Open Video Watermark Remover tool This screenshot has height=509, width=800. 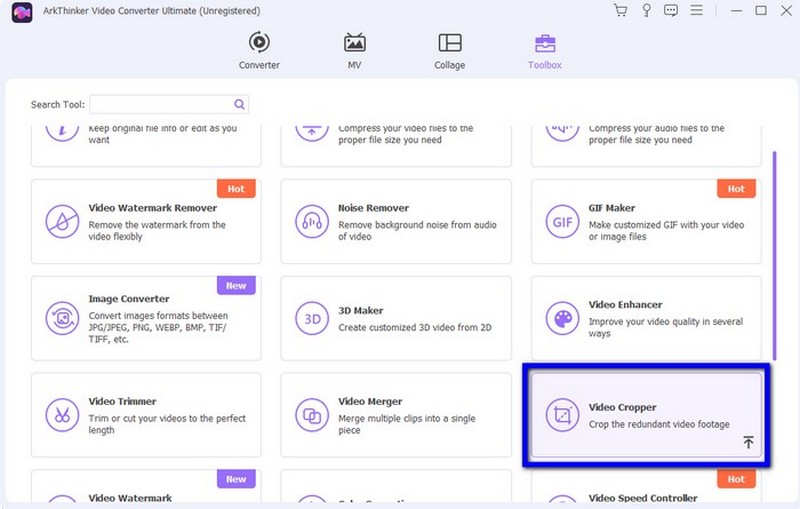[x=146, y=221]
